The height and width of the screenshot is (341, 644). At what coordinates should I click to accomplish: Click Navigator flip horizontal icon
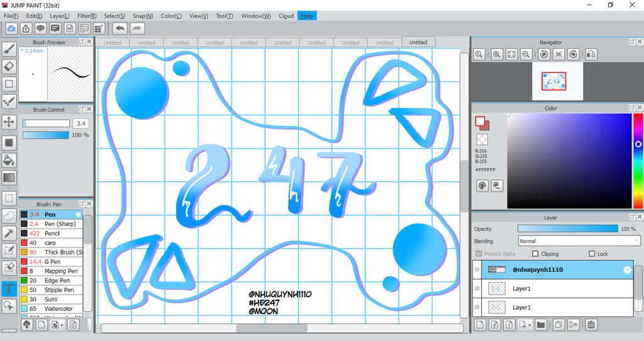[x=591, y=54]
